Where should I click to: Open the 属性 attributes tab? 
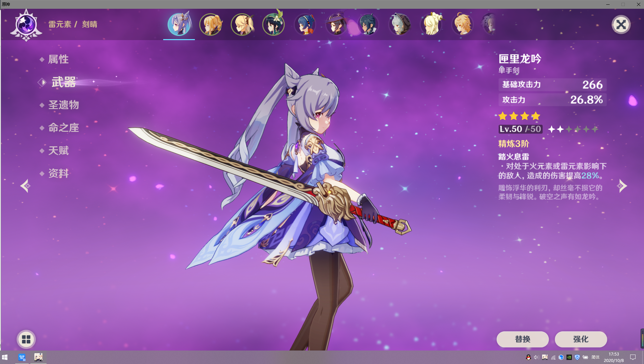coord(58,59)
